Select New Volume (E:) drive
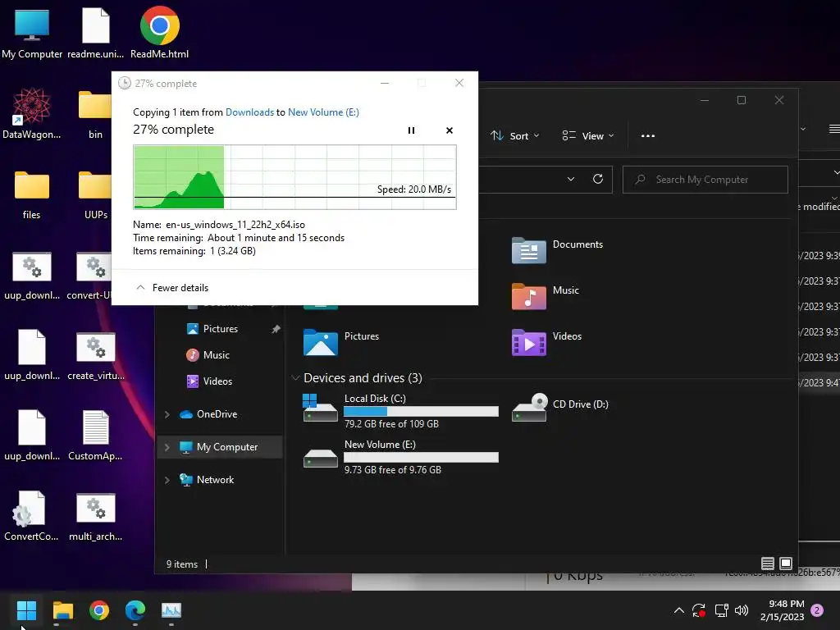The image size is (840, 630). coord(400,456)
